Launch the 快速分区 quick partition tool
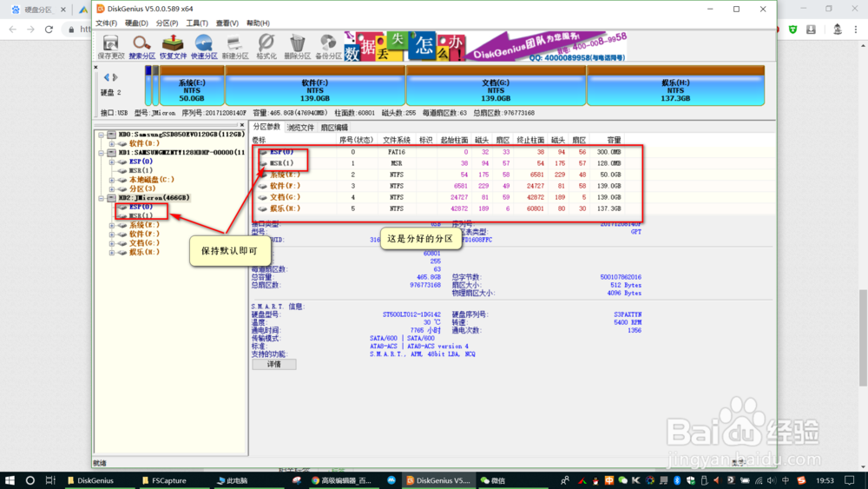868x489 pixels. point(204,47)
